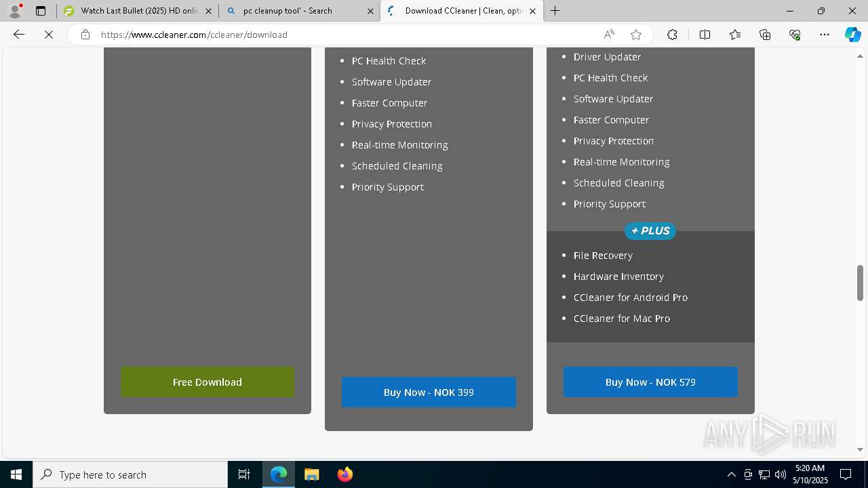Click 'Faster Computer' in the right plan

(x=611, y=120)
